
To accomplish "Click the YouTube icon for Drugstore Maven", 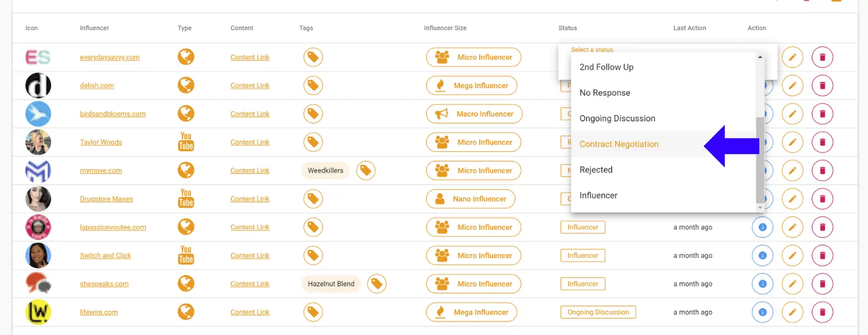I will pos(186,198).
